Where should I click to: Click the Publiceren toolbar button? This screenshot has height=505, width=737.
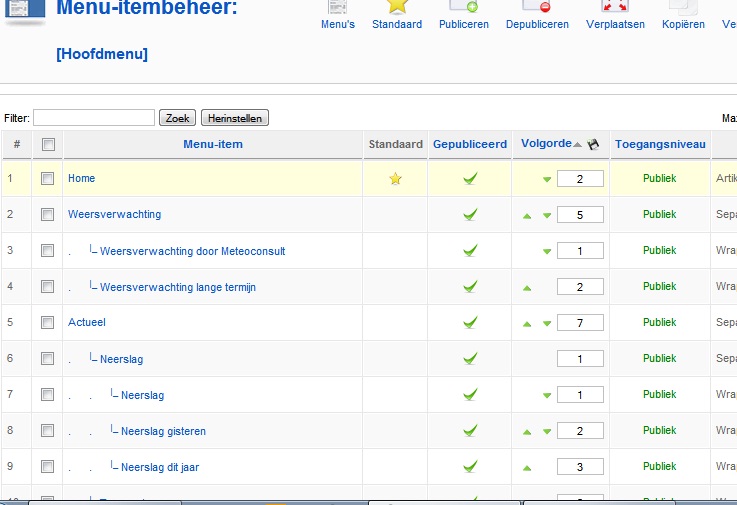click(463, 15)
